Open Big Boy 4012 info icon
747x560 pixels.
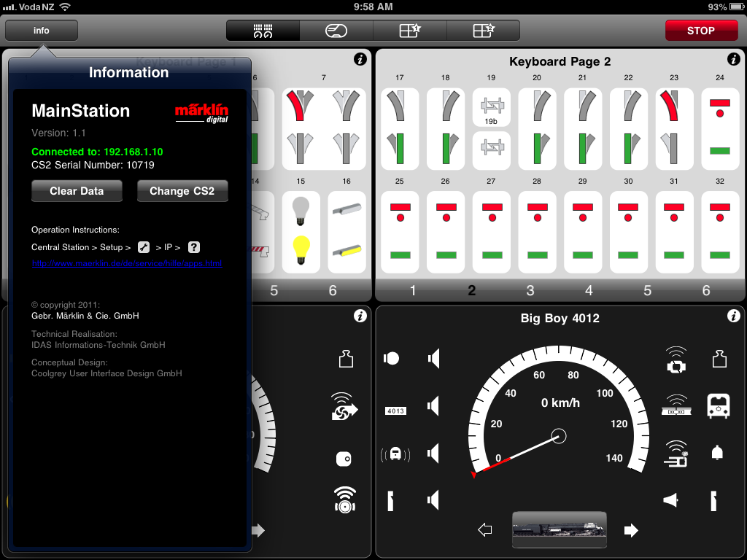coord(734,316)
